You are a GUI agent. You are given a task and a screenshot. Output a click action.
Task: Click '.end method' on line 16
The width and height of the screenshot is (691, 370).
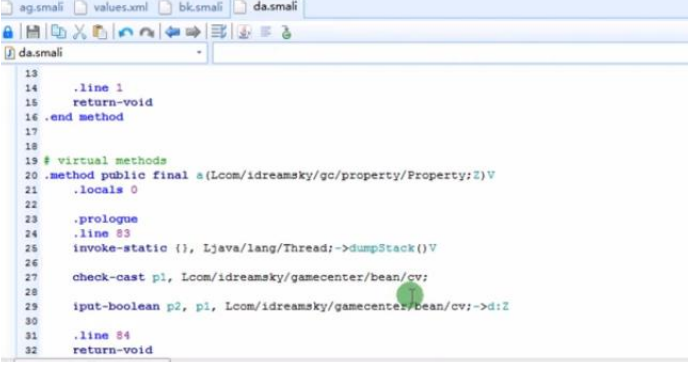pos(84,117)
